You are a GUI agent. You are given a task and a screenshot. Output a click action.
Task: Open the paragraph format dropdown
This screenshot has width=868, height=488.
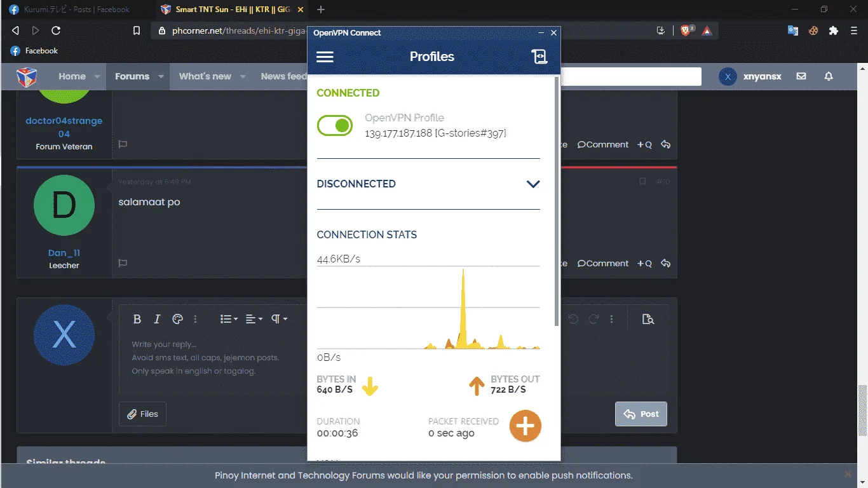[280, 319]
